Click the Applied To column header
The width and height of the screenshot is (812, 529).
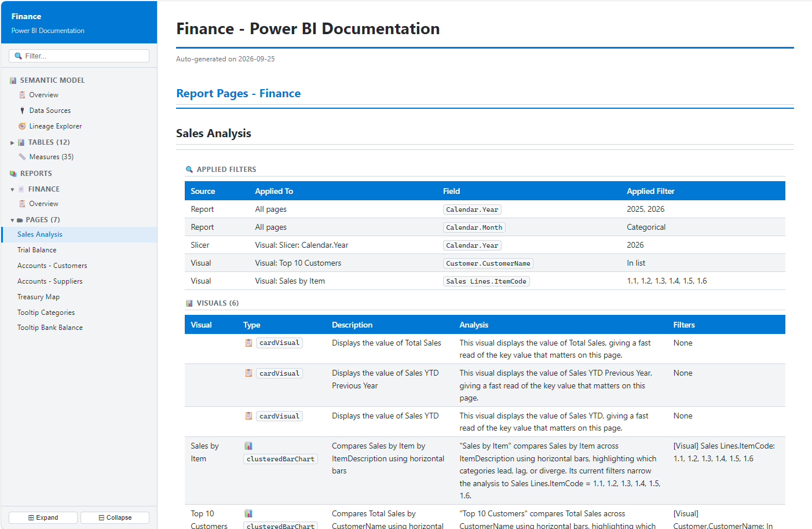[x=274, y=192]
